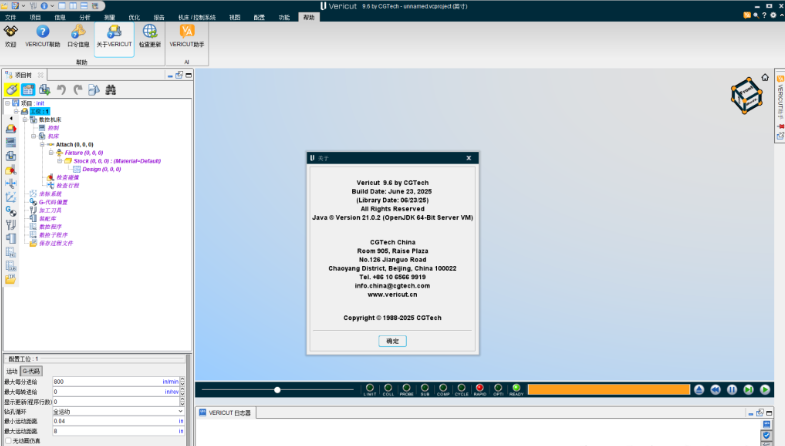The image size is (785, 446).
Task: Click the binoculars find icon in project tree
Action: click(111, 90)
